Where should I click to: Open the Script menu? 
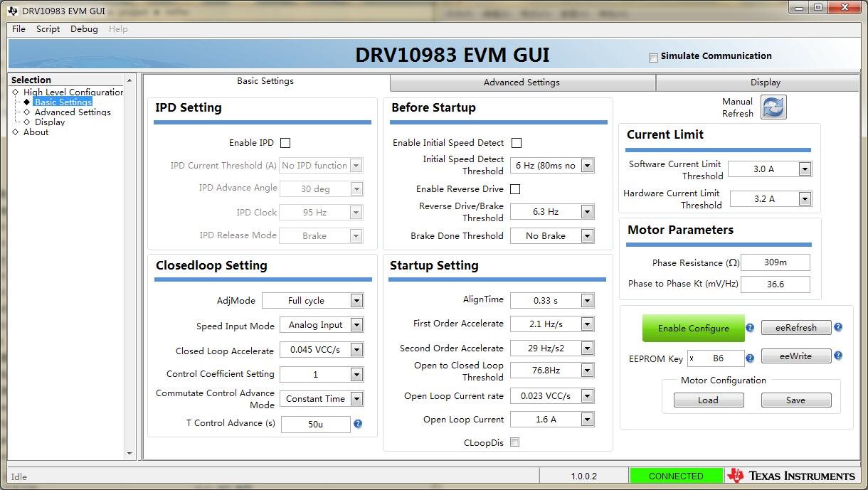48,29
